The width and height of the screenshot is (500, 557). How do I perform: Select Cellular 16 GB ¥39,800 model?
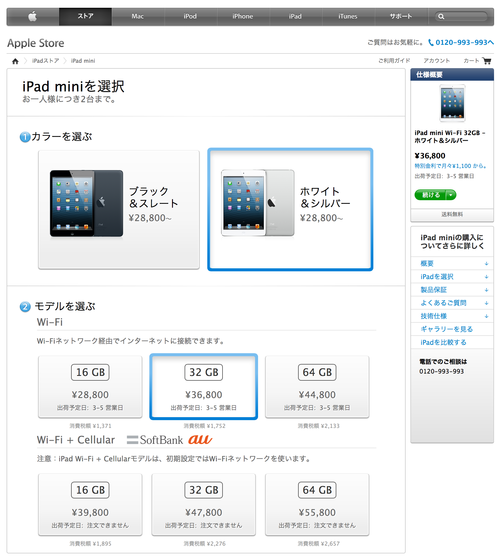[x=90, y=504]
